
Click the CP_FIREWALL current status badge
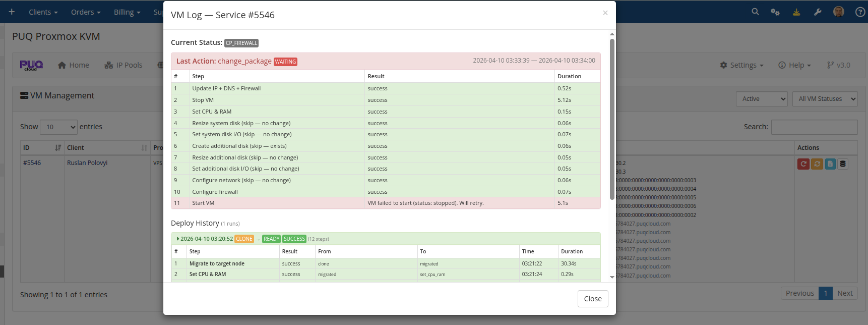[241, 43]
